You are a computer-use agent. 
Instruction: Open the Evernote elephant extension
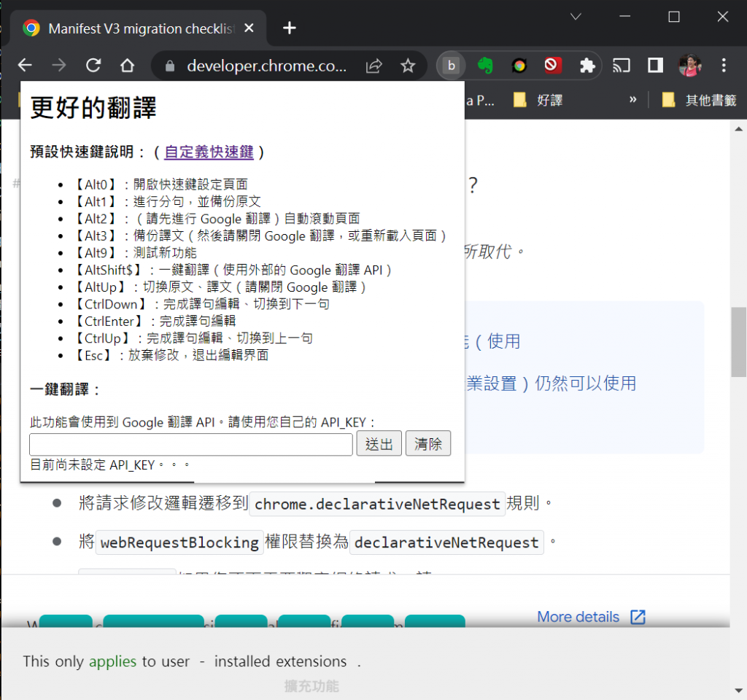(x=485, y=65)
